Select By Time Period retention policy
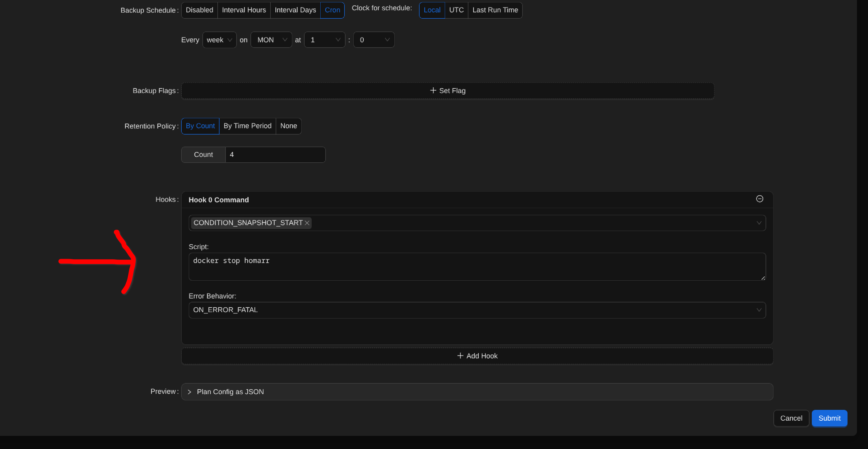Image resolution: width=868 pixels, height=449 pixels. (247, 126)
